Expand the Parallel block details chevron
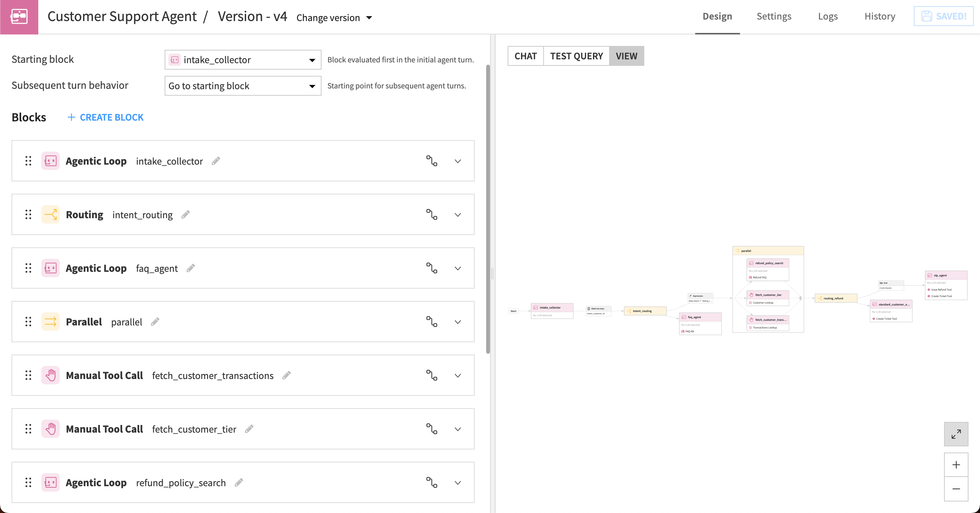The height and width of the screenshot is (513, 980). coord(458,322)
